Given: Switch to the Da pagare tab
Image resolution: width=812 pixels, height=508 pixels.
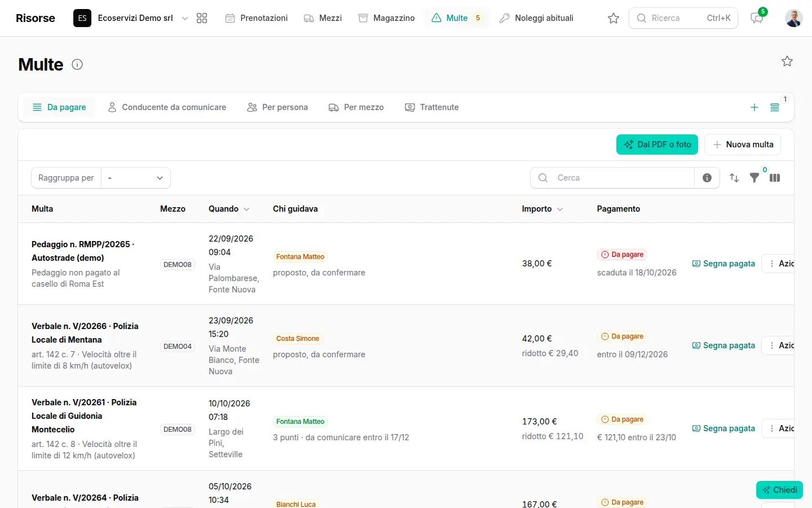Looking at the screenshot, I should pos(59,107).
